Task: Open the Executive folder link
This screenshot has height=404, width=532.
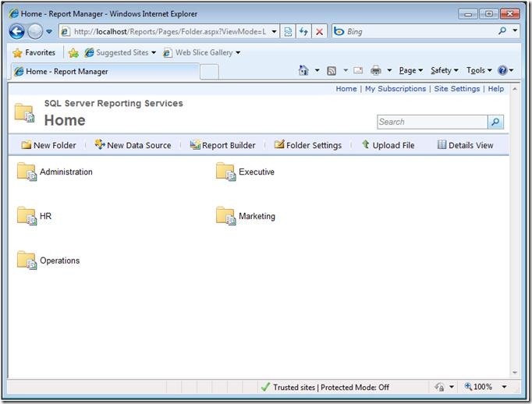Action: coord(257,172)
